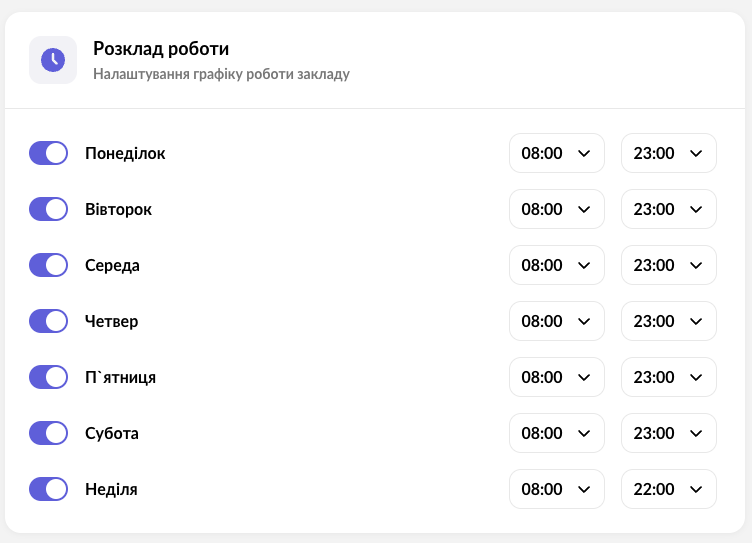Turn off the Неділя switch
The width and height of the screenshot is (752, 543).
[x=48, y=490]
